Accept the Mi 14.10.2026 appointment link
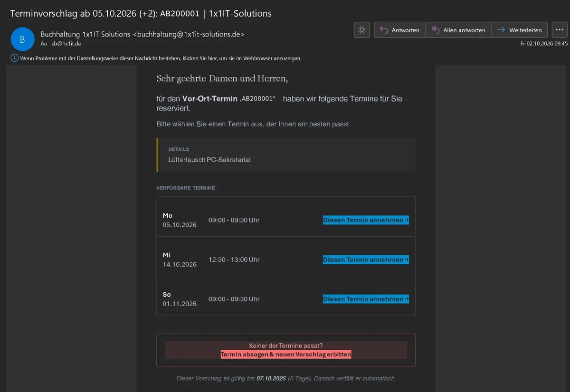Viewport: 570px width, 392px height. pyautogui.click(x=366, y=260)
